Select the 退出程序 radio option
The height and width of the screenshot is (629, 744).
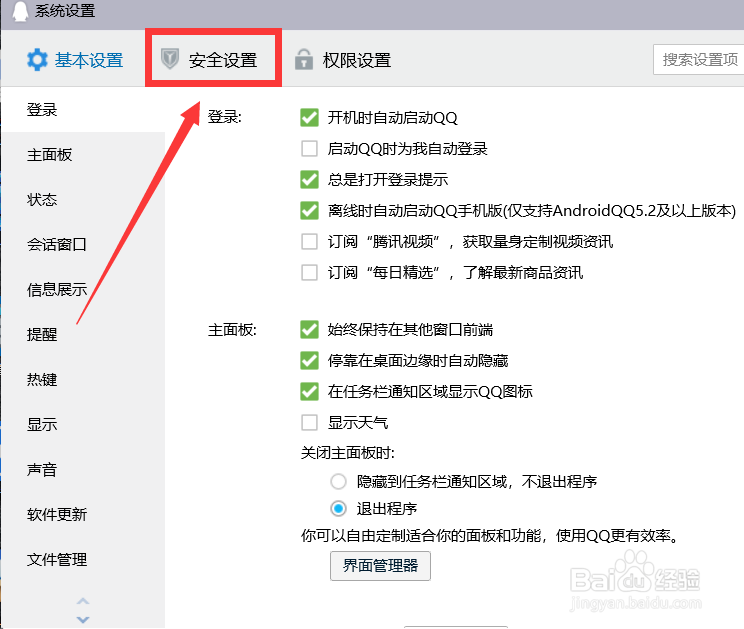click(x=338, y=509)
